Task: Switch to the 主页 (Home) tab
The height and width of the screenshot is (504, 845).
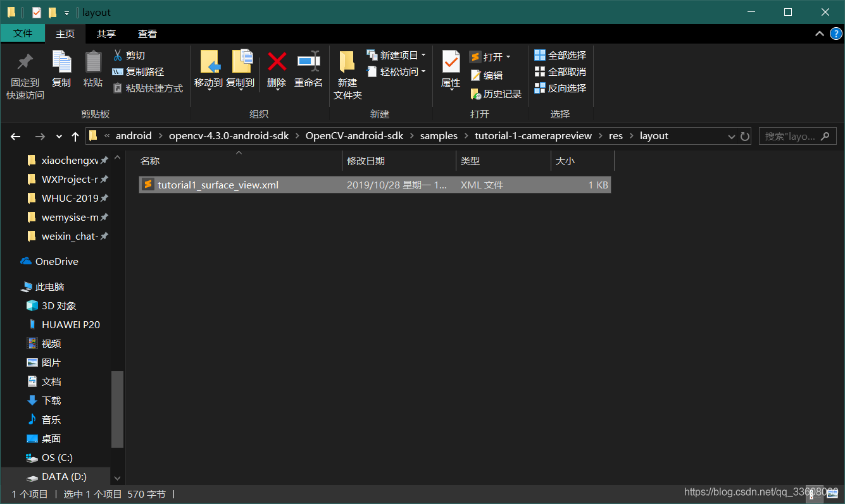Action: (65, 34)
